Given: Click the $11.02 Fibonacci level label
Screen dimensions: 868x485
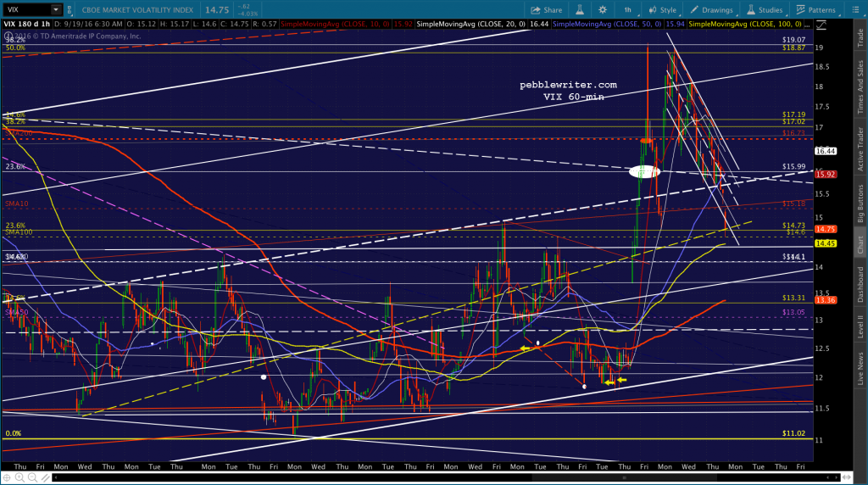Looking at the screenshot, I should tap(793, 433).
